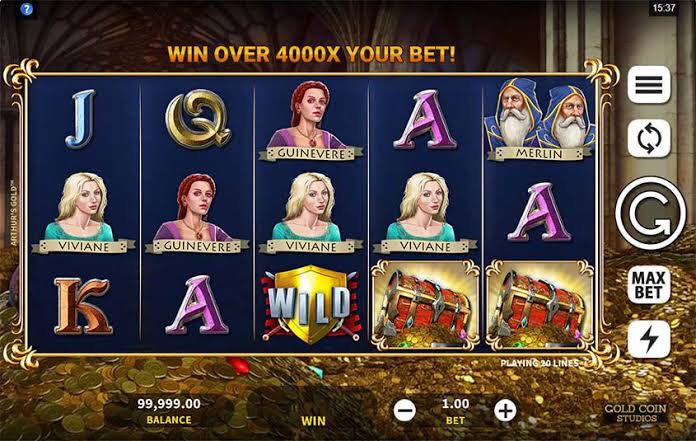This screenshot has width=696, height=441.
Task: Click the Gold Coin Studios logo
Action: pos(636,413)
